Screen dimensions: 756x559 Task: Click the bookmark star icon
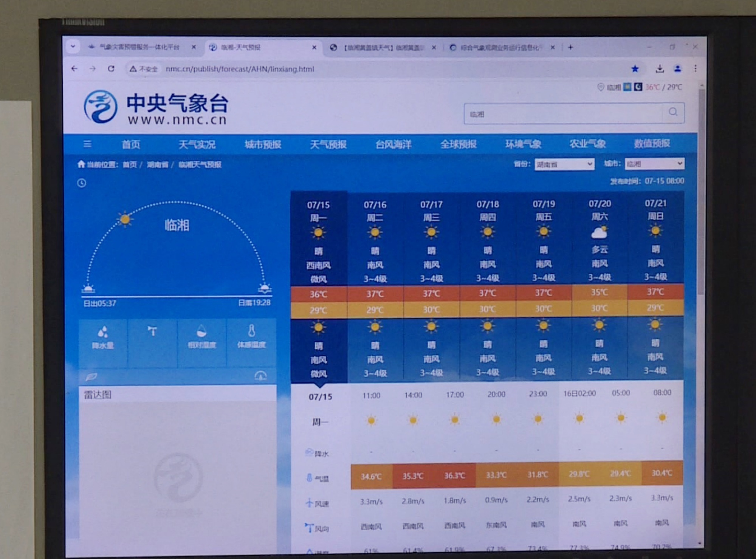(635, 69)
